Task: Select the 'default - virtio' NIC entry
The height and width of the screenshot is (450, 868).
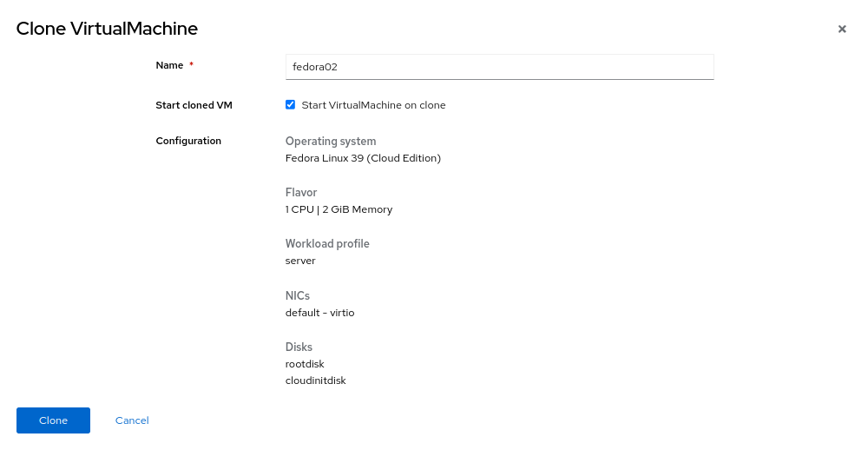Action: 319,313
